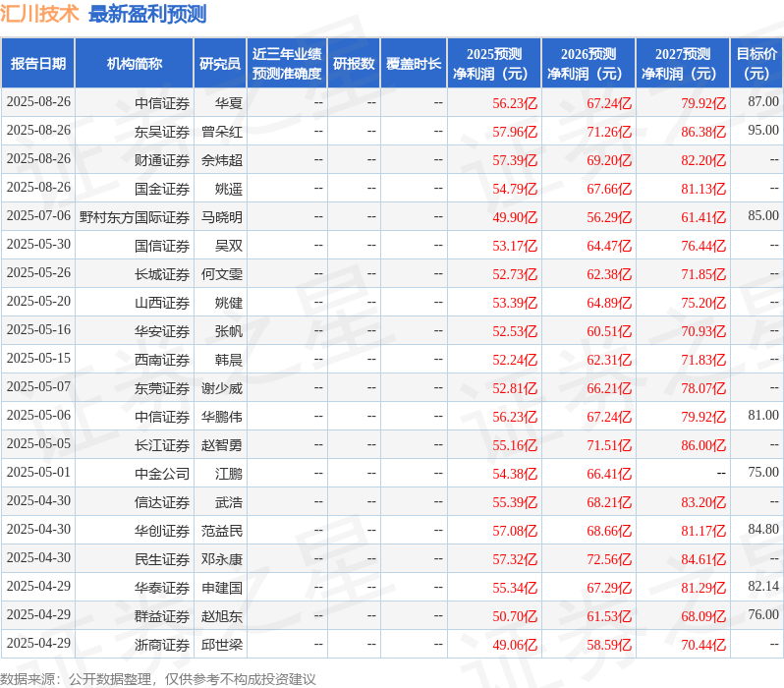This screenshot has width=784, height=688.
Task: Click the 研报数 column header
Action: click(x=354, y=64)
